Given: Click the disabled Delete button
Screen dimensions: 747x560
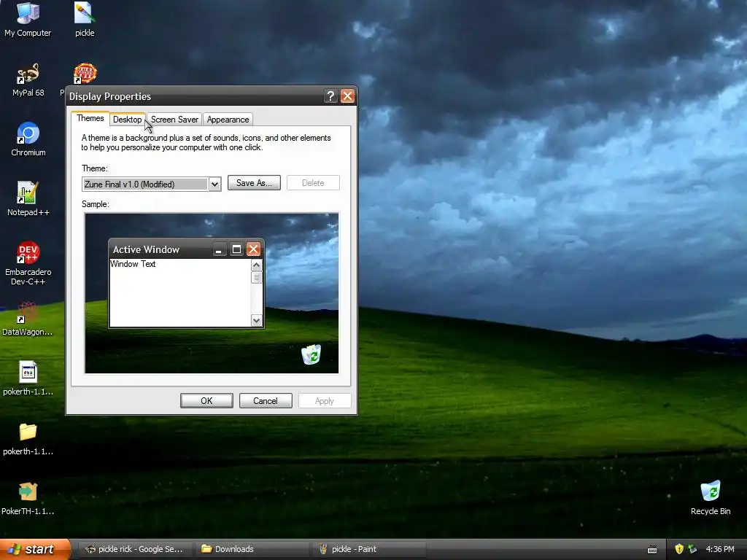Looking at the screenshot, I should pyautogui.click(x=313, y=183).
